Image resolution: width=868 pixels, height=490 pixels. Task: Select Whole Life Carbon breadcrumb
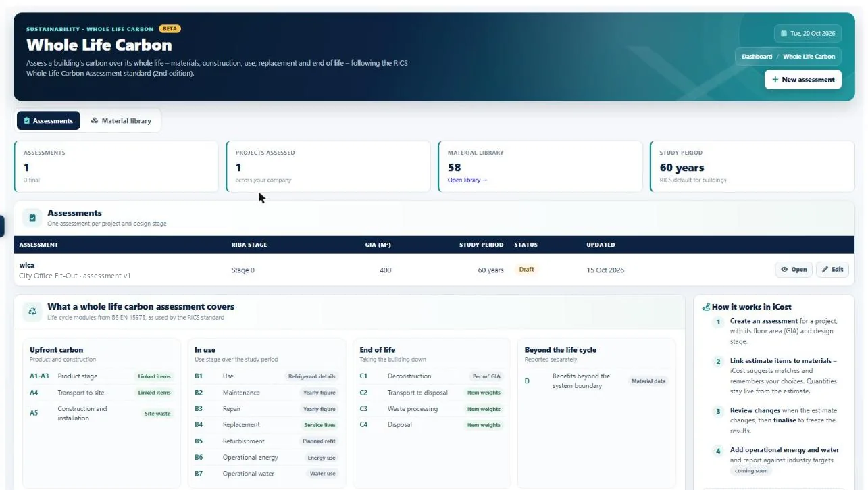(809, 57)
